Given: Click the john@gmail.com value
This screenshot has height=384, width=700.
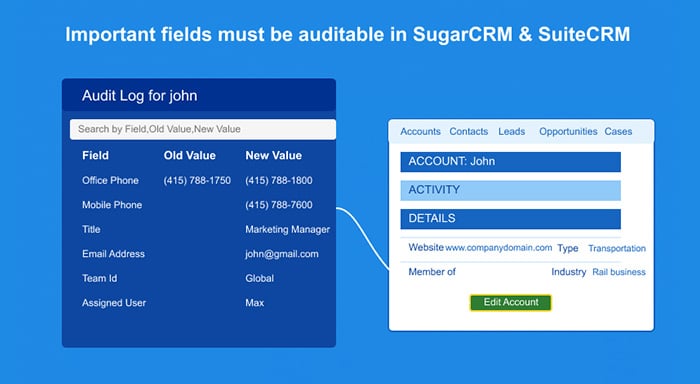Looking at the screenshot, I should [x=282, y=254].
